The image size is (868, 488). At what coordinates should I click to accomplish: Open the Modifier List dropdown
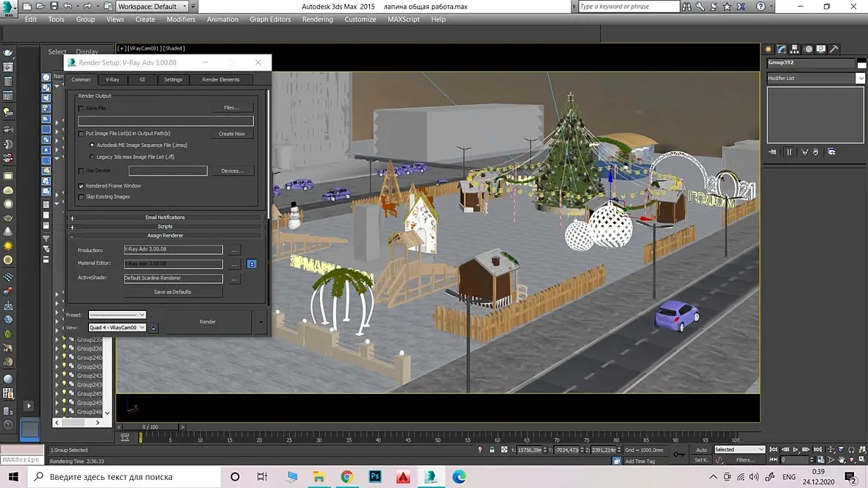860,78
